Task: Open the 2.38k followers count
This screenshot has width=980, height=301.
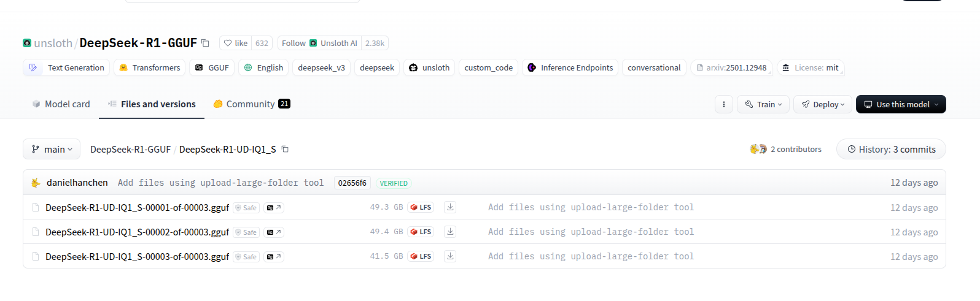Action: point(375,43)
